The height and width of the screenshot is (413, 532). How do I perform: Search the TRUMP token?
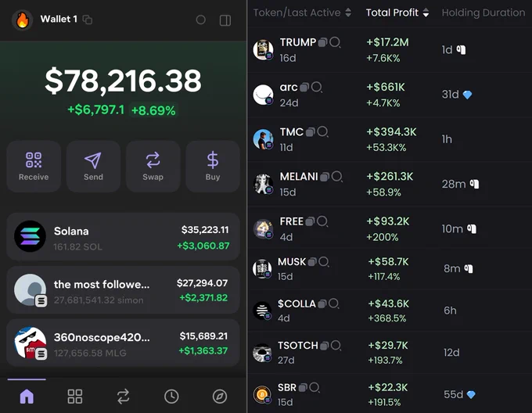(x=335, y=42)
